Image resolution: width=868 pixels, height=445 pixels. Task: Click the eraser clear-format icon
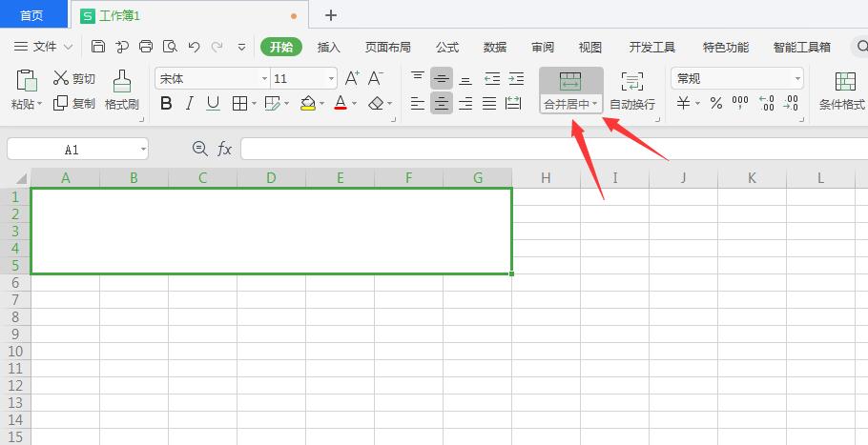click(x=377, y=103)
